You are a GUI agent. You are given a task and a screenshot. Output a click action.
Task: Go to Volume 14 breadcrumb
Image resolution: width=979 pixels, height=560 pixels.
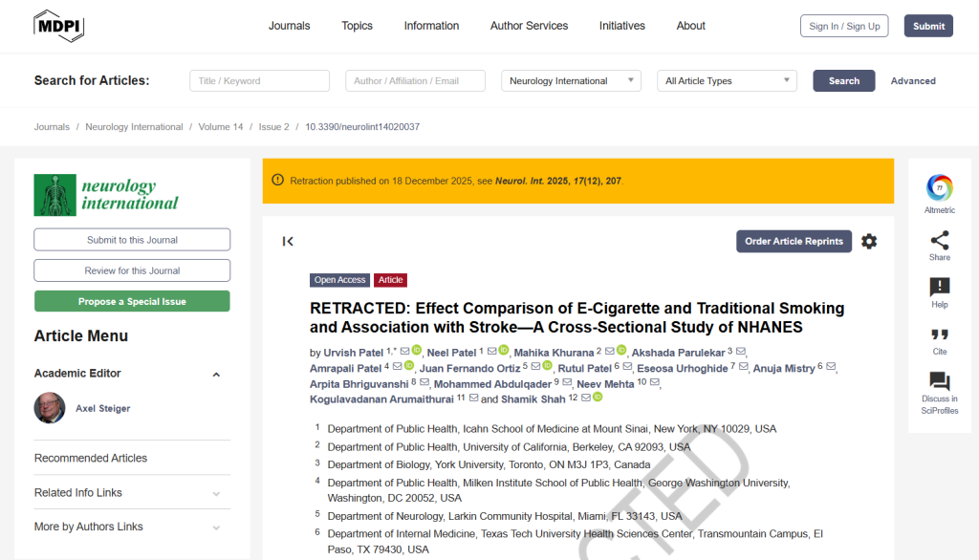click(221, 127)
